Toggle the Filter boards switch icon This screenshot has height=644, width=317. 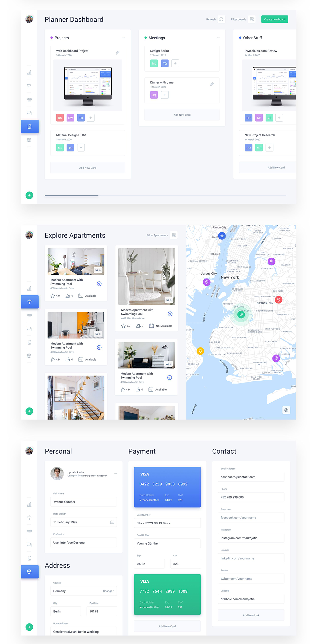(x=252, y=19)
